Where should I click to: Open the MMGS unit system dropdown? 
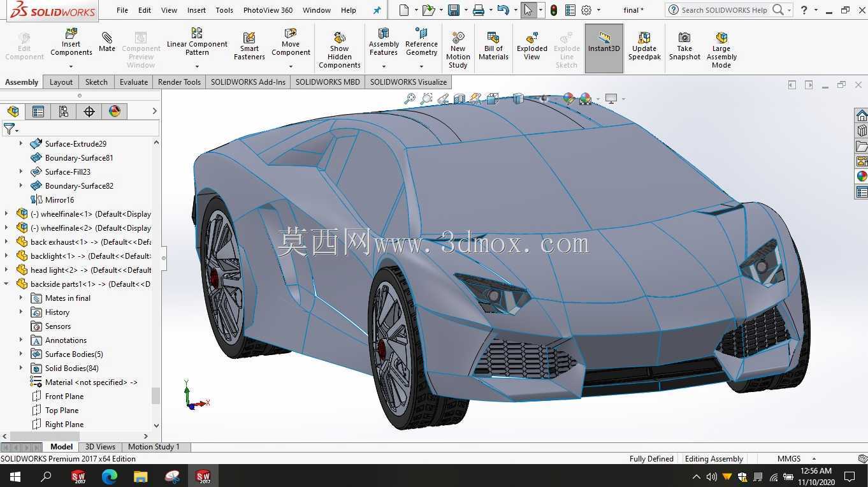click(x=814, y=459)
